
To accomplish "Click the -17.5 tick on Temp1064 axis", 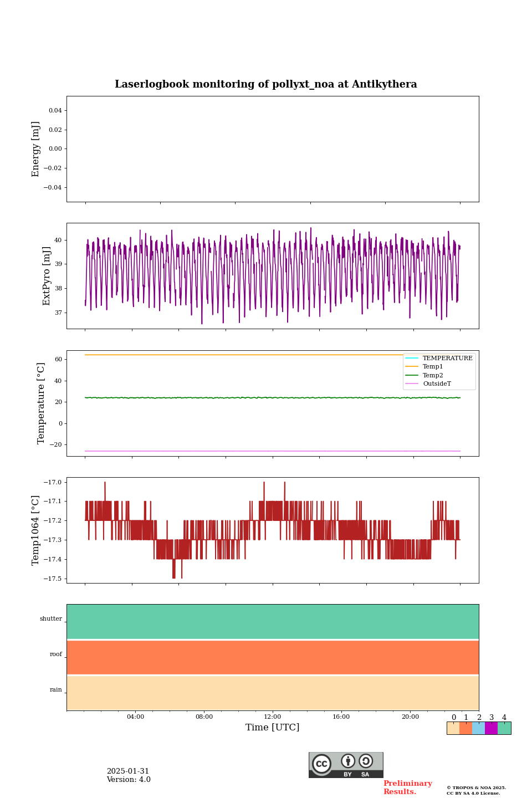I will 54,579.
